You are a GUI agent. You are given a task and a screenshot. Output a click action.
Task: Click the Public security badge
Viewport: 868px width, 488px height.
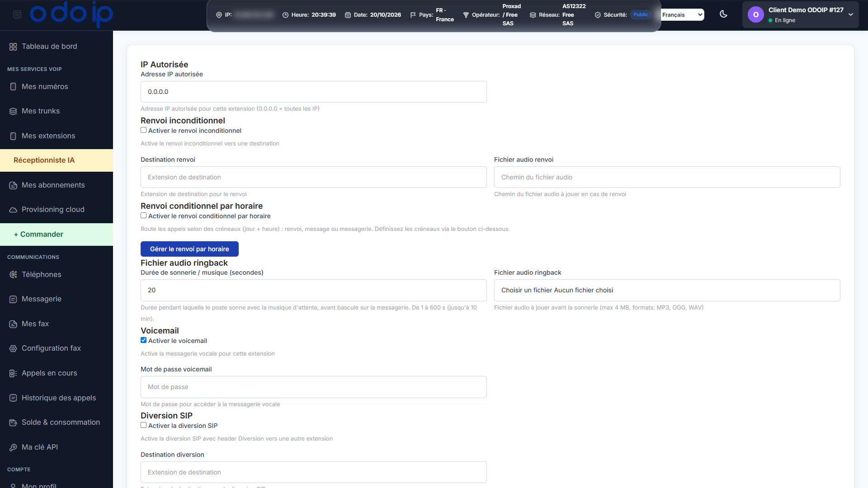(641, 14)
